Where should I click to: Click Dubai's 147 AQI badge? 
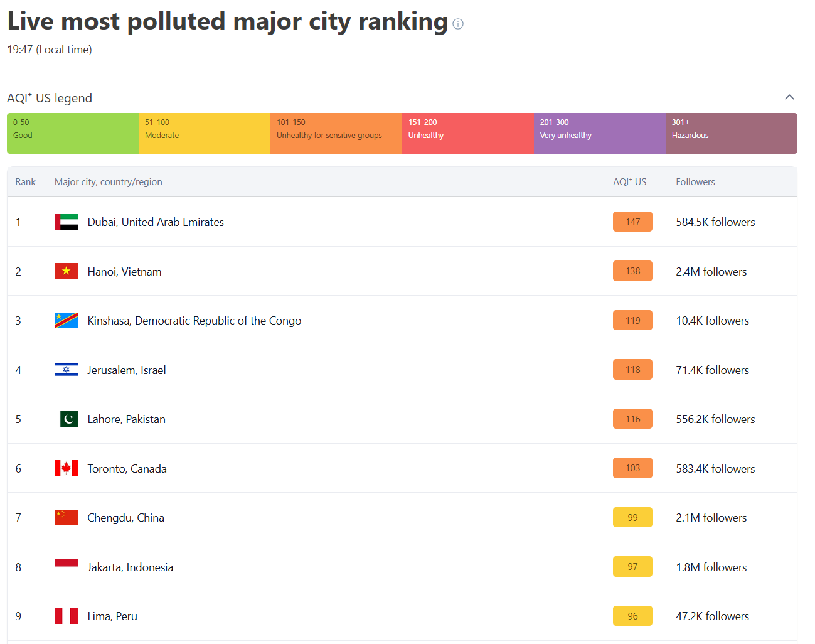coord(632,222)
